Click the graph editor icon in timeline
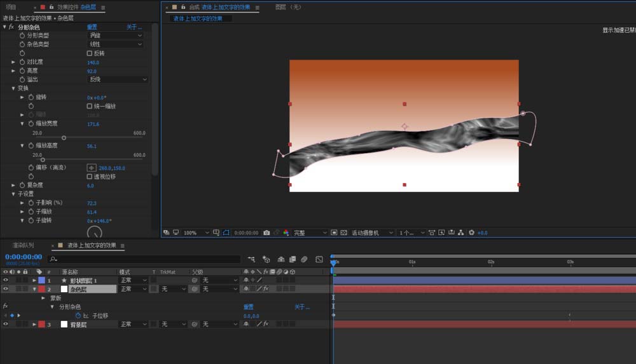 (318, 259)
